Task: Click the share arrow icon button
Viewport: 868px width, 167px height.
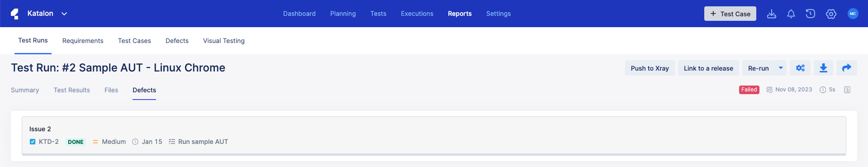Action: 846,68
